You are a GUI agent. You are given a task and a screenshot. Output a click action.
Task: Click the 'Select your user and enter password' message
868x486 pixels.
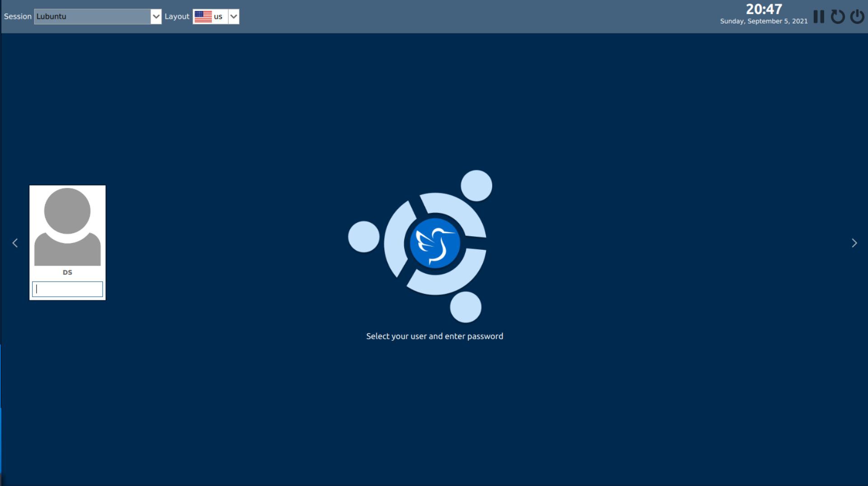tap(434, 336)
